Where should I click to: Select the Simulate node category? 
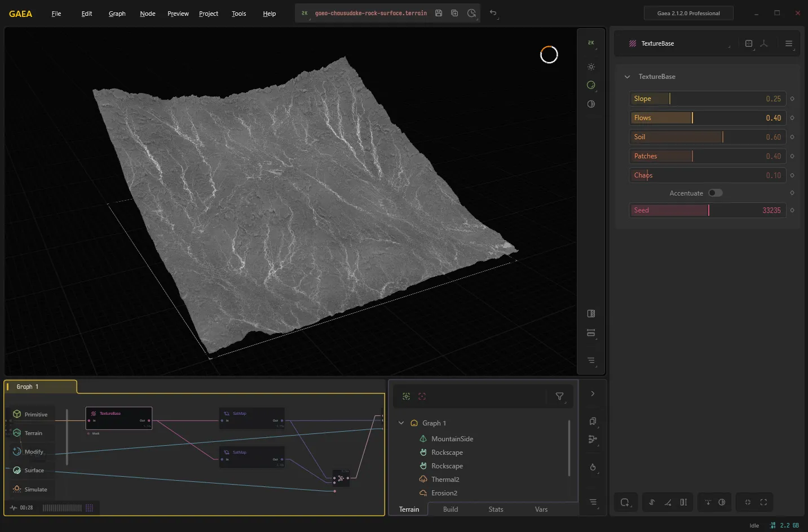[x=31, y=489]
